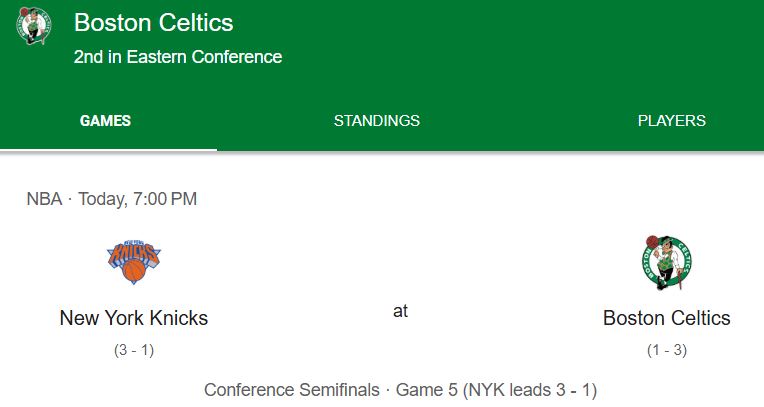Select the Celtics logo in the matchup

click(667, 263)
